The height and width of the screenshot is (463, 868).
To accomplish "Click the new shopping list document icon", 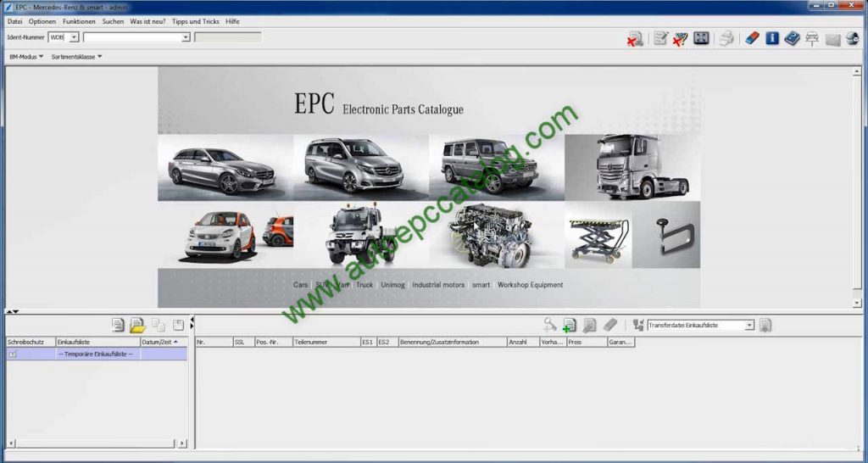I will click(x=118, y=325).
